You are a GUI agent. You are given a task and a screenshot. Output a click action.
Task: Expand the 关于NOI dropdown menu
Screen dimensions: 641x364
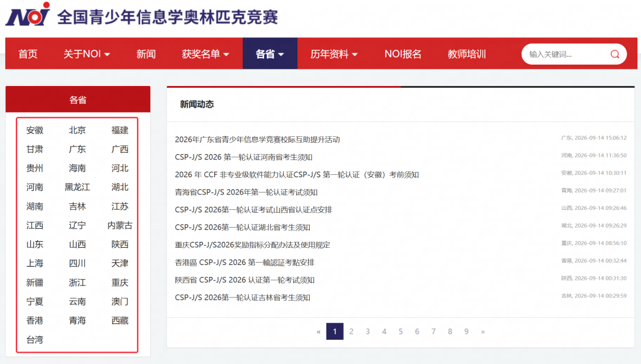(87, 54)
